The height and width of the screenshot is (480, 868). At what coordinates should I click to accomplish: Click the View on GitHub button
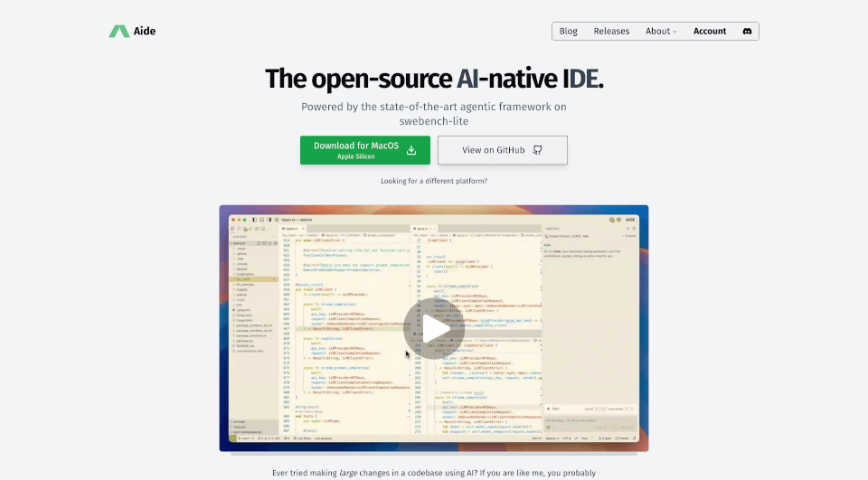click(x=502, y=150)
